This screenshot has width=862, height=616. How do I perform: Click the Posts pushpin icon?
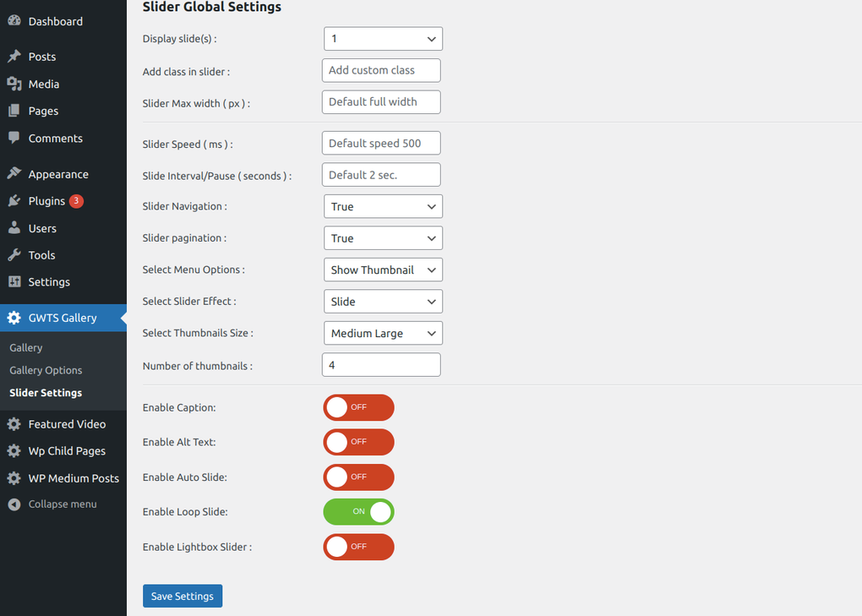click(x=15, y=57)
